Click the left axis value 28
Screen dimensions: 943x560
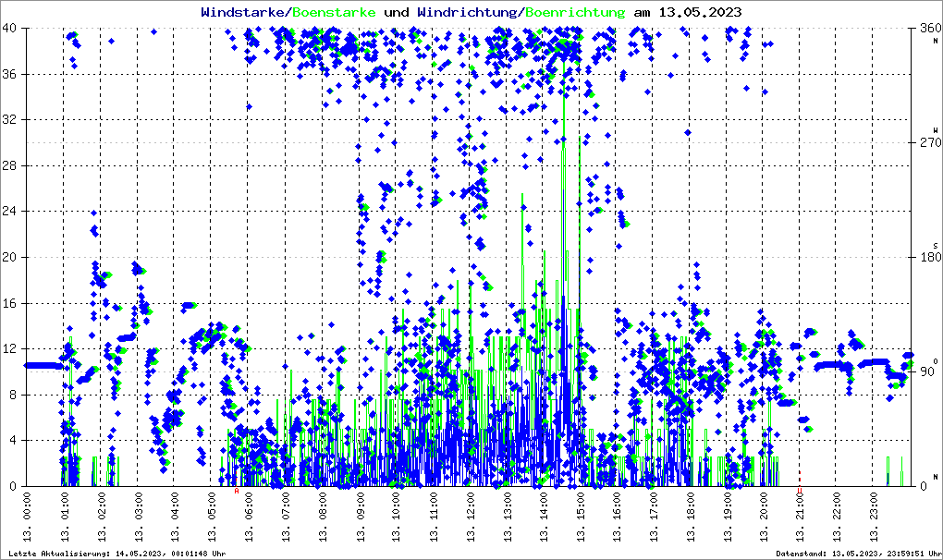pyautogui.click(x=8, y=165)
